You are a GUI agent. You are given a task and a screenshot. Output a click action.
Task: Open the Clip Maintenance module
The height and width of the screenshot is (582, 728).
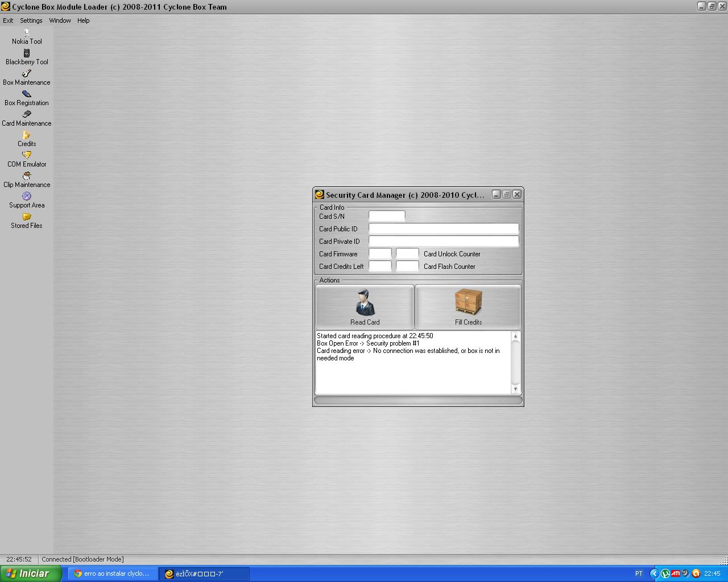pyautogui.click(x=27, y=180)
